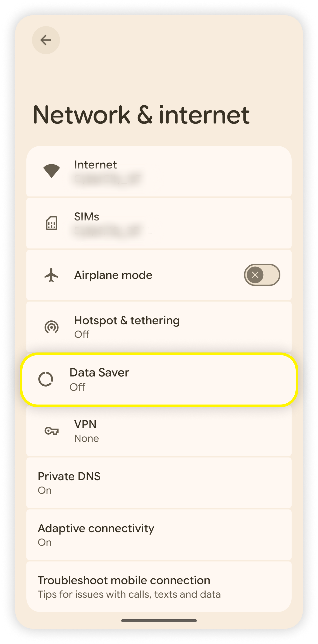Tap the Data Saver circle icon
318x644 pixels.
pyautogui.click(x=46, y=379)
